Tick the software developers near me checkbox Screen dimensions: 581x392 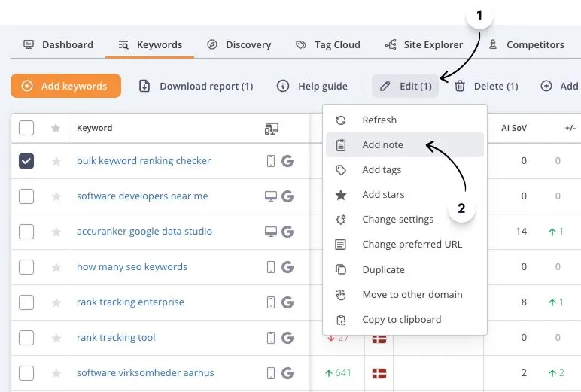[26, 196]
